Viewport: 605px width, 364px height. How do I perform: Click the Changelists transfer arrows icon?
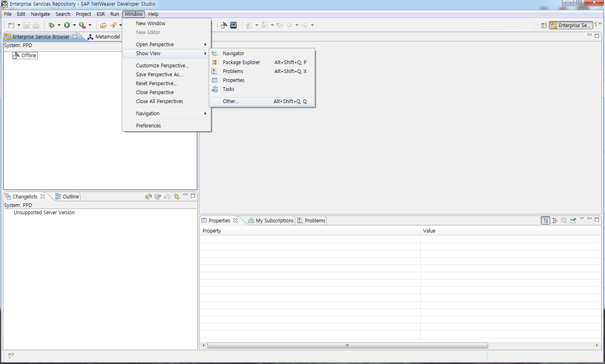[177, 196]
